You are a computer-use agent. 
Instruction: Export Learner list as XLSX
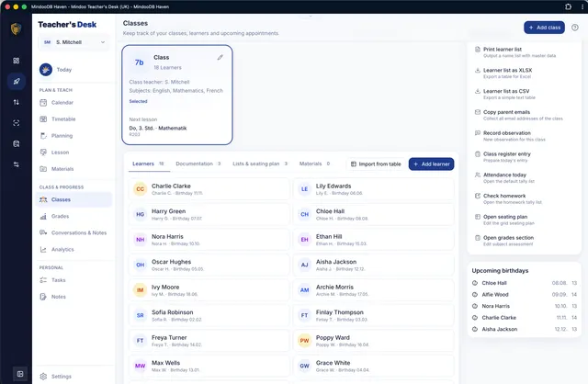click(x=524, y=73)
